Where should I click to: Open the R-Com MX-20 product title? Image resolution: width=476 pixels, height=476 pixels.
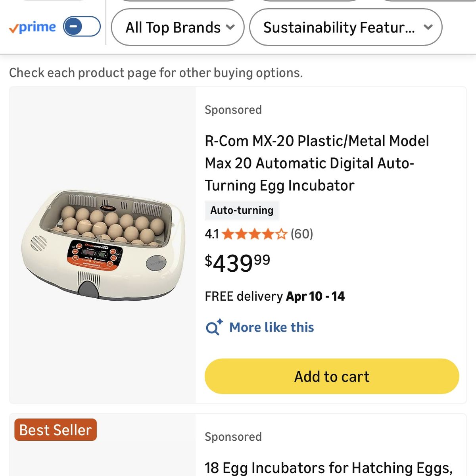pos(317,163)
